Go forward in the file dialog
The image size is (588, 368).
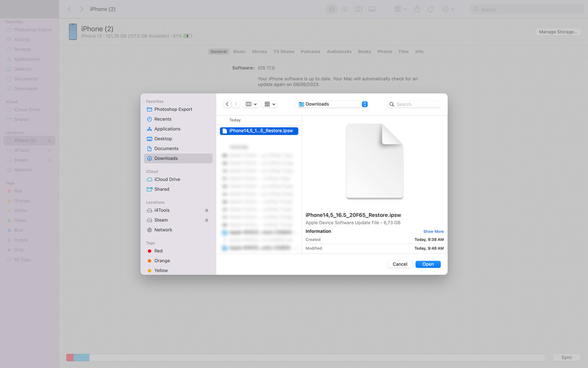[236, 104]
